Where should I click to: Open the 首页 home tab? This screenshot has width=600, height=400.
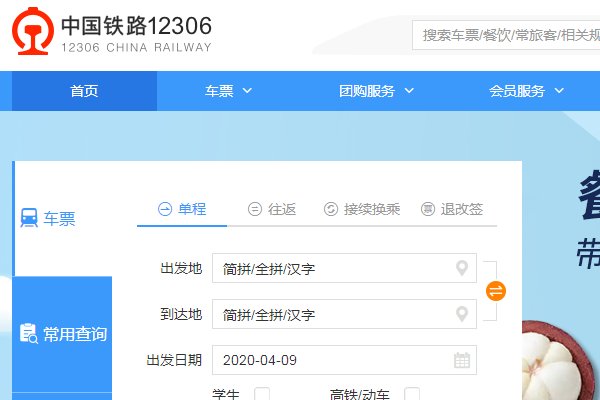coord(84,91)
